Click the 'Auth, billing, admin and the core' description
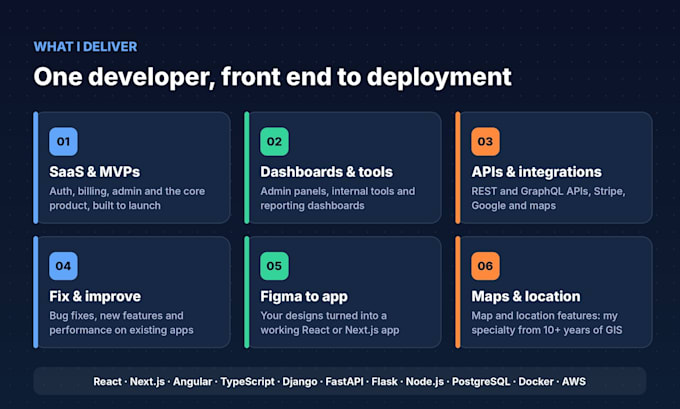680x409 pixels. pyautogui.click(x=127, y=198)
